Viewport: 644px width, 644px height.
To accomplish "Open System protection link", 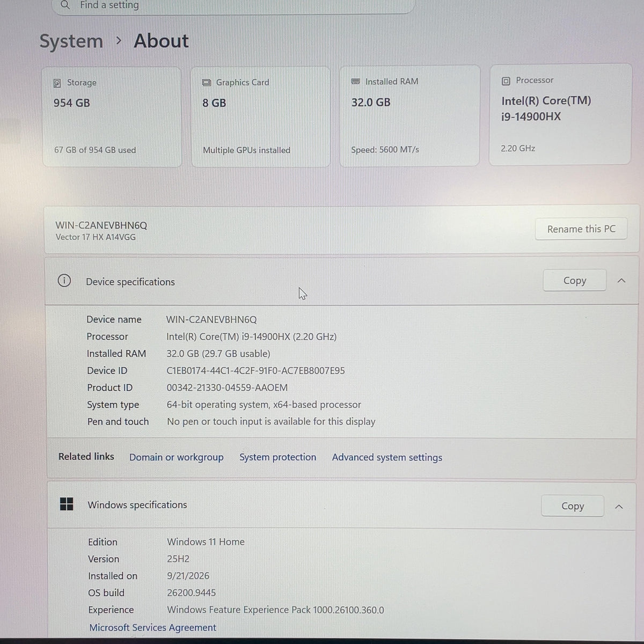I will click(278, 457).
